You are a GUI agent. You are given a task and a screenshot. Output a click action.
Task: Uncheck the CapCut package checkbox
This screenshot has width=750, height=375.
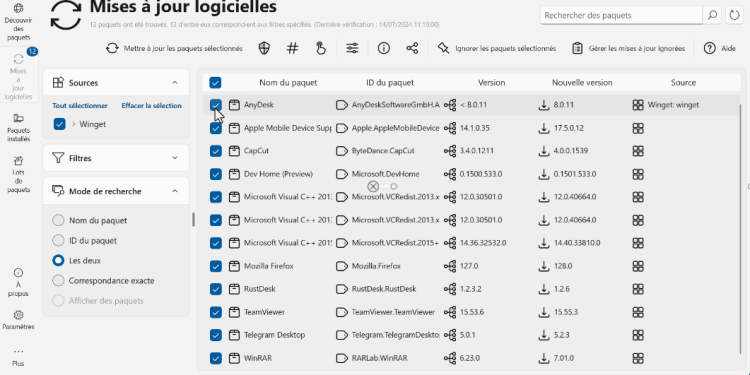click(216, 151)
